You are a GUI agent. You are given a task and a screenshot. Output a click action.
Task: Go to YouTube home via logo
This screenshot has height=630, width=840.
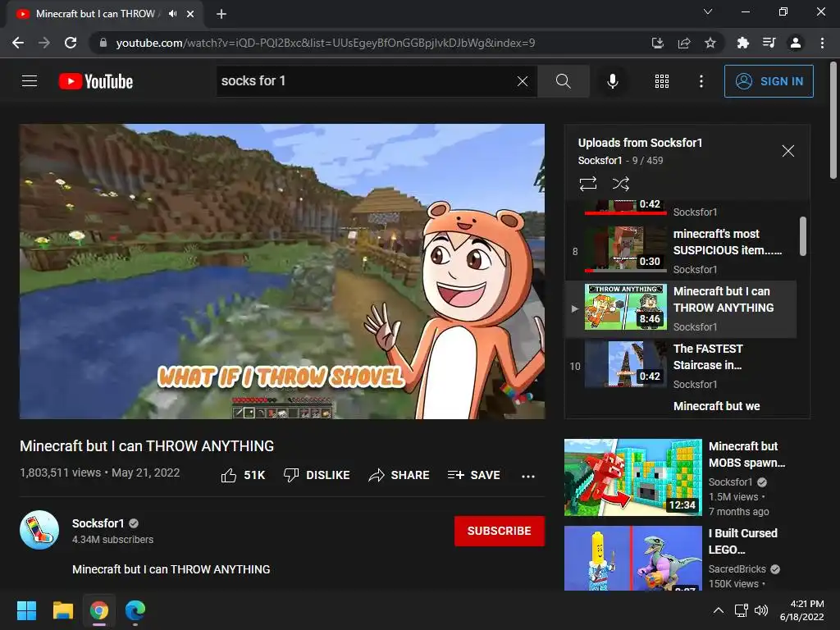coord(96,81)
